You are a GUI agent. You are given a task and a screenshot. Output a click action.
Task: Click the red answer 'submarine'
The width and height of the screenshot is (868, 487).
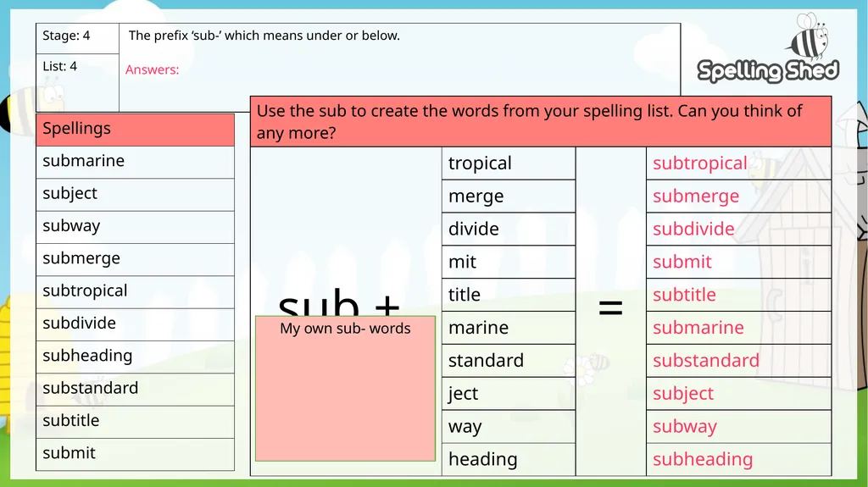[x=698, y=328]
